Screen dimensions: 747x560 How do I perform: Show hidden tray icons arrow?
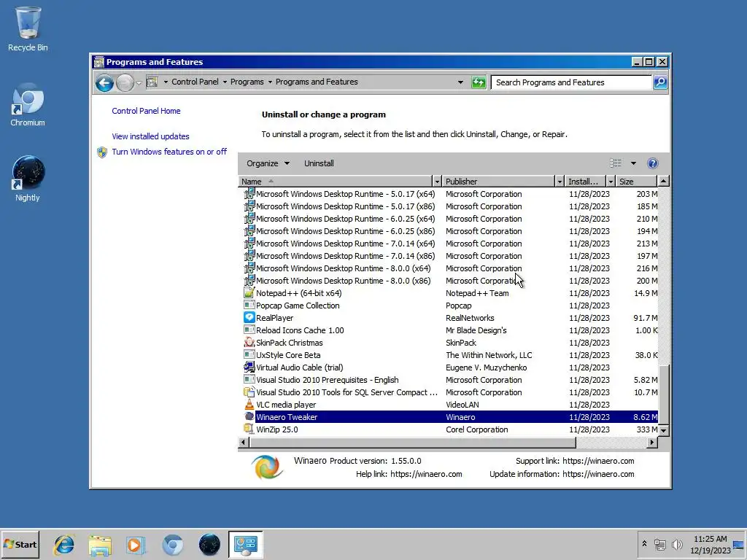click(x=644, y=544)
